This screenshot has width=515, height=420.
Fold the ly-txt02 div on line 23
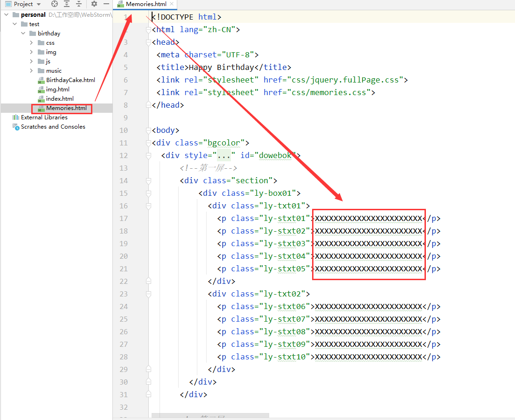(x=148, y=294)
